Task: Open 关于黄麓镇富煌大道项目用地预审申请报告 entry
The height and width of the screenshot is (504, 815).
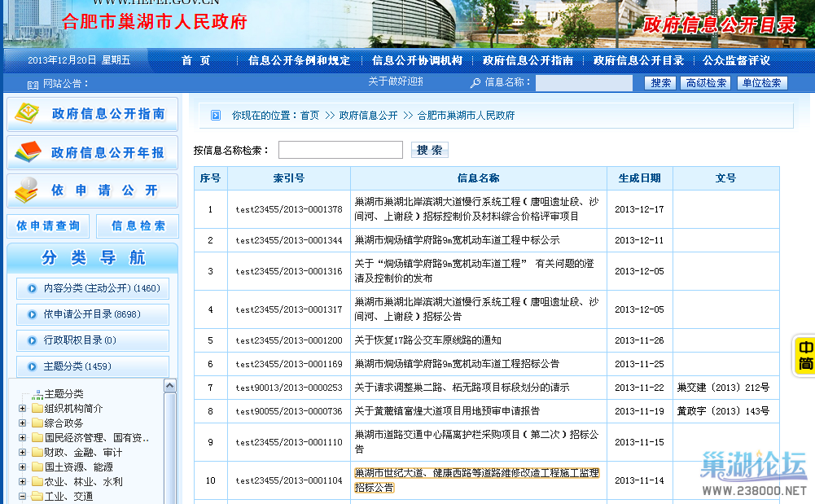Action: 447,411
